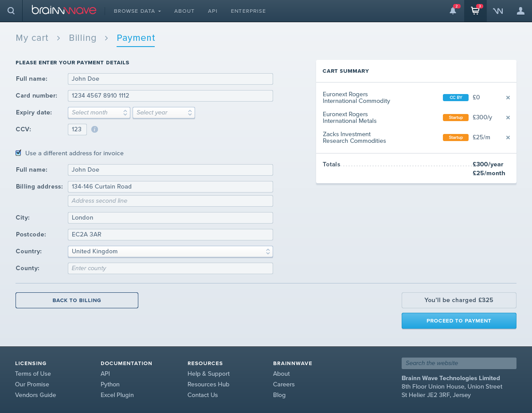Image resolution: width=532 pixels, height=413 pixels.
Task: Click the £25/month total text
Action: click(x=489, y=173)
